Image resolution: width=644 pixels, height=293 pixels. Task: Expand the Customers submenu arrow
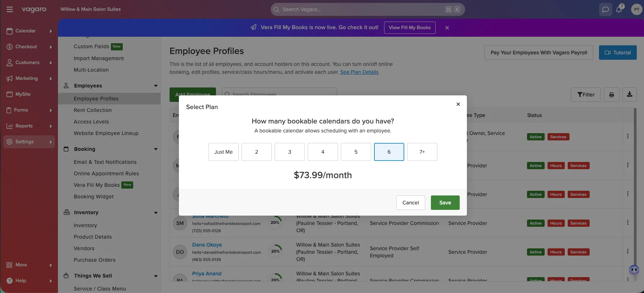51,63
